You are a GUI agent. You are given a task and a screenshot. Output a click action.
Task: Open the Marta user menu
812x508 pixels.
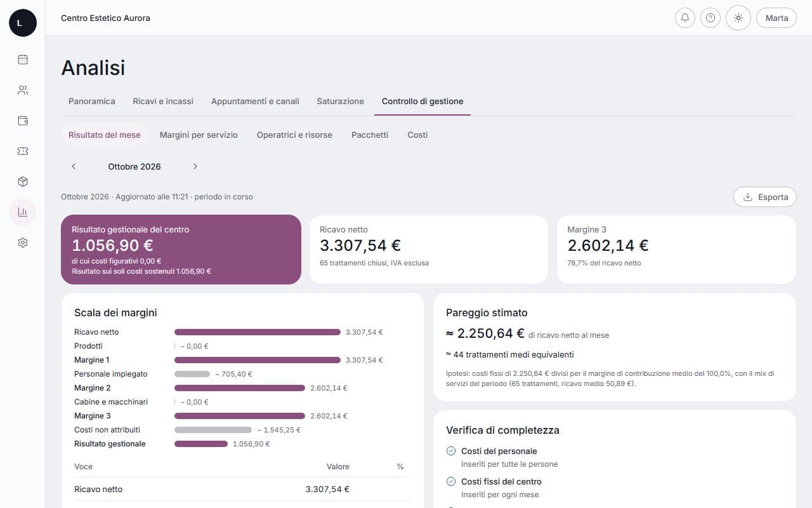point(776,18)
